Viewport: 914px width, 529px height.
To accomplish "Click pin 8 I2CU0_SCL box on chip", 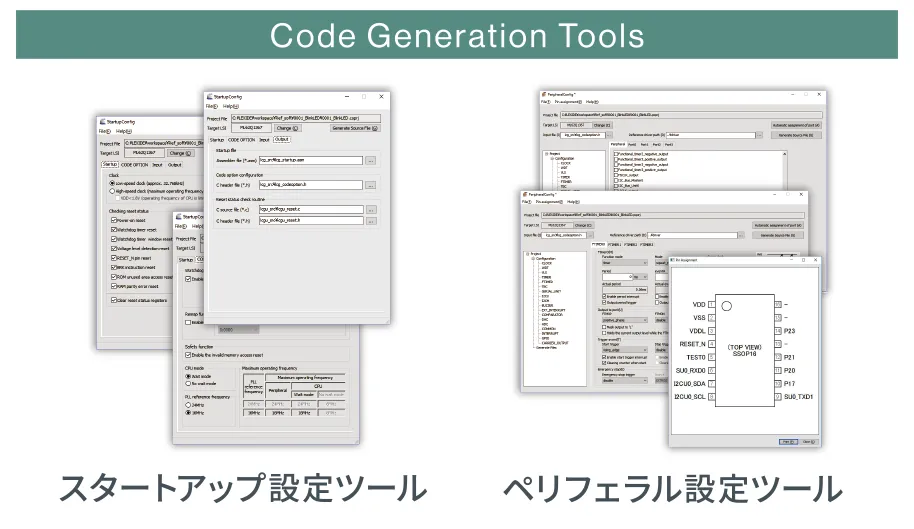I will 711,396.
